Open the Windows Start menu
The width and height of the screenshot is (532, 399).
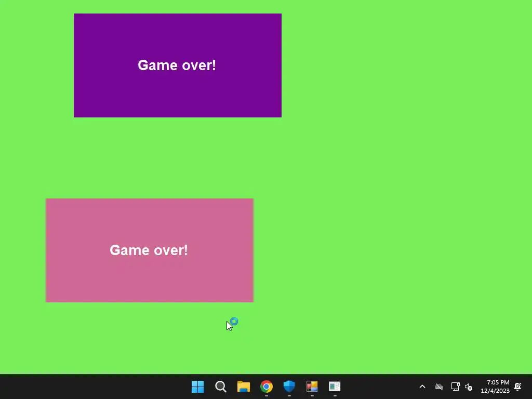[x=197, y=387]
